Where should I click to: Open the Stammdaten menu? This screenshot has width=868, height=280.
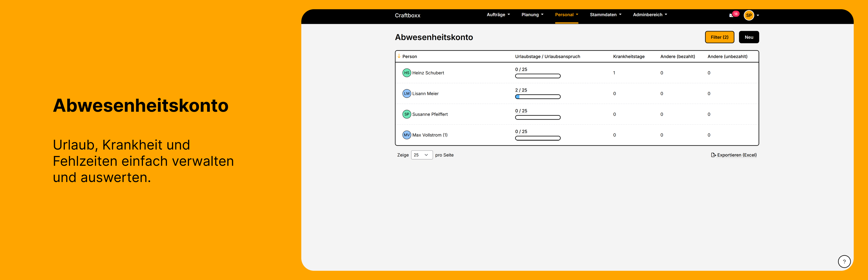[x=605, y=15]
